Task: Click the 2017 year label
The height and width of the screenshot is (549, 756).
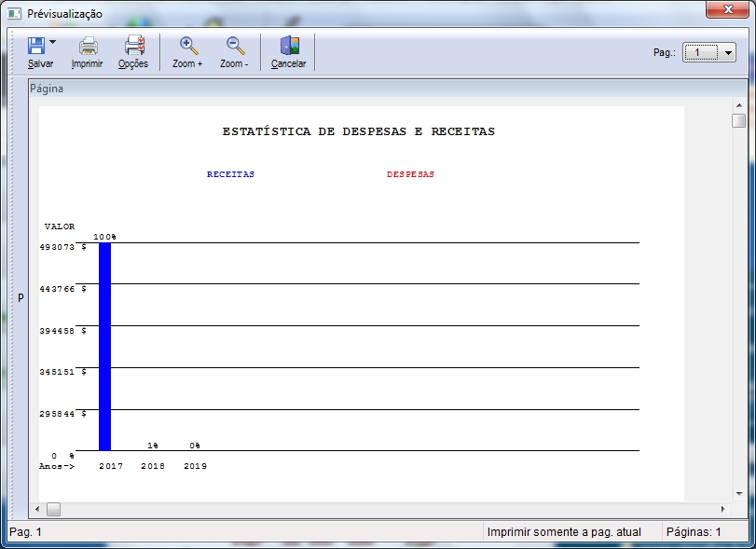Action: click(x=111, y=466)
